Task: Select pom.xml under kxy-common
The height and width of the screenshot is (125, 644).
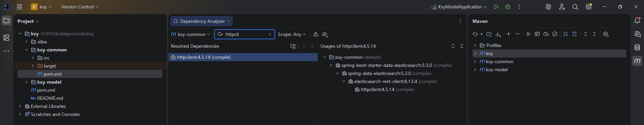Action: tap(90, 74)
